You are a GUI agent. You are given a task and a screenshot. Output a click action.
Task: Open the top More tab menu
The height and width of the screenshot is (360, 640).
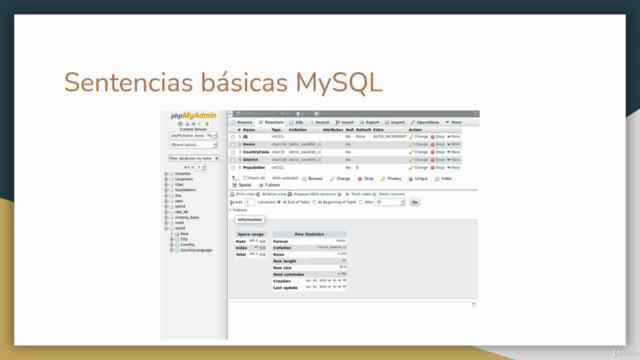[453, 122]
